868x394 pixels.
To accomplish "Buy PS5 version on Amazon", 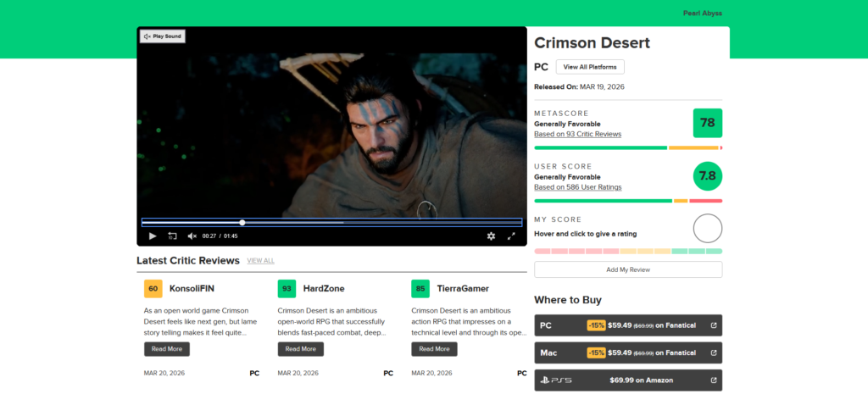I will [x=628, y=380].
